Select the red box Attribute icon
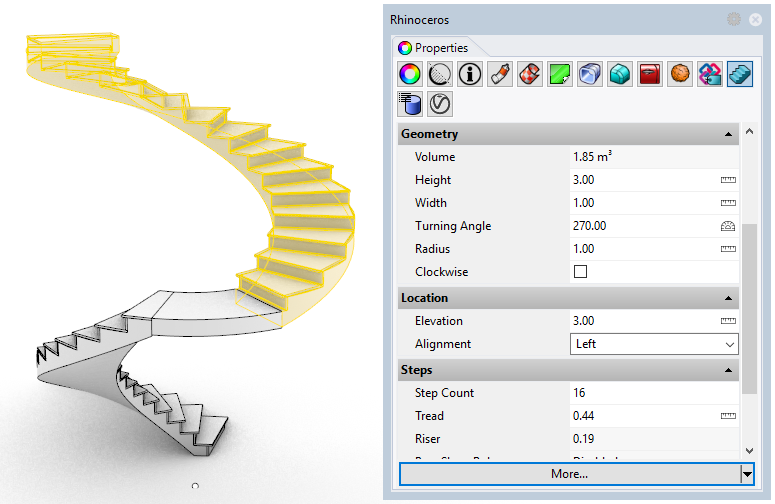The height and width of the screenshot is (504, 775). pyautogui.click(x=650, y=74)
